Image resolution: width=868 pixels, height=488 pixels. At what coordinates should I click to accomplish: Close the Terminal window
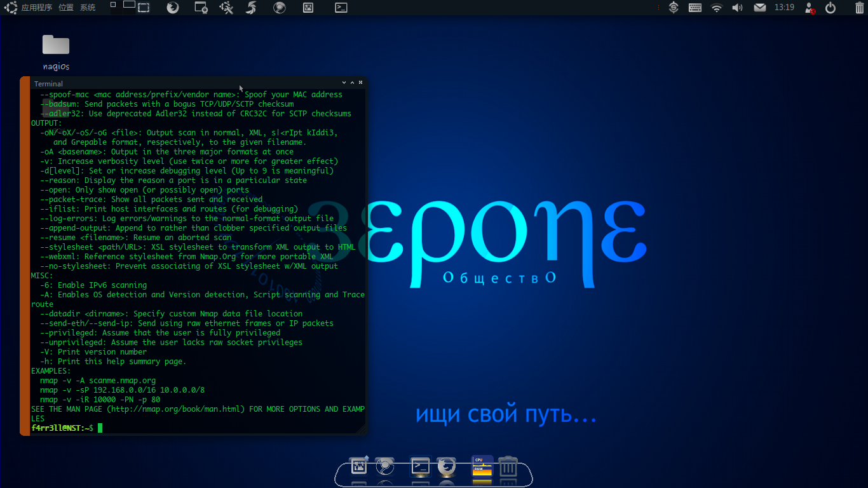[x=360, y=83]
